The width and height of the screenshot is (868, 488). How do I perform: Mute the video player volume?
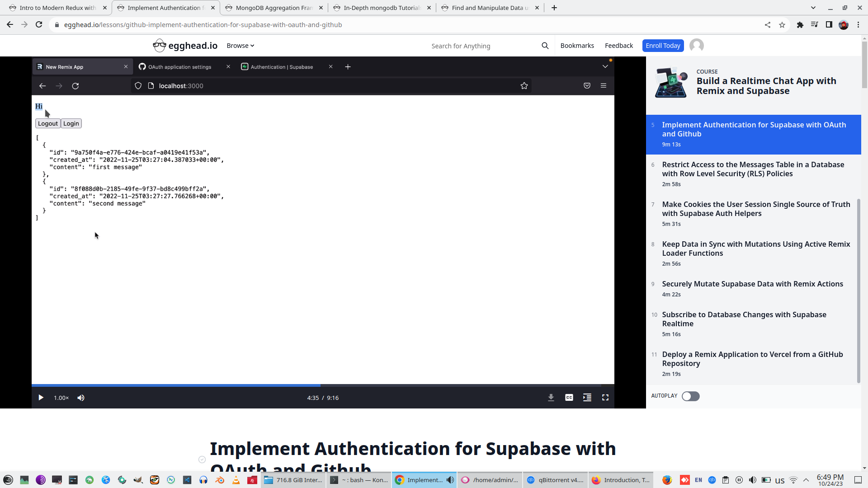81,398
